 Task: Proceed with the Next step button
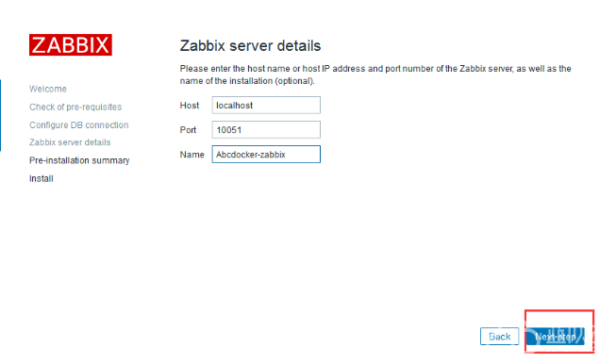pyautogui.click(x=555, y=337)
